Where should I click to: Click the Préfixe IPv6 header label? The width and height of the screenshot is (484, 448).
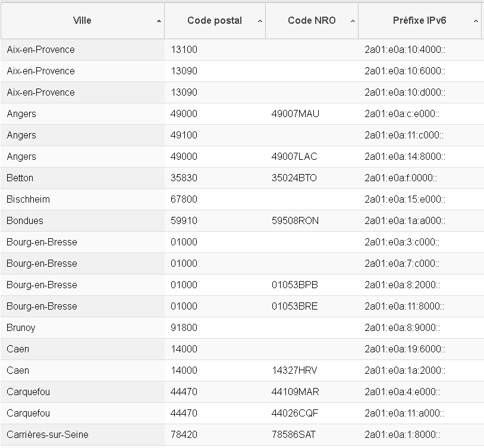pos(419,20)
